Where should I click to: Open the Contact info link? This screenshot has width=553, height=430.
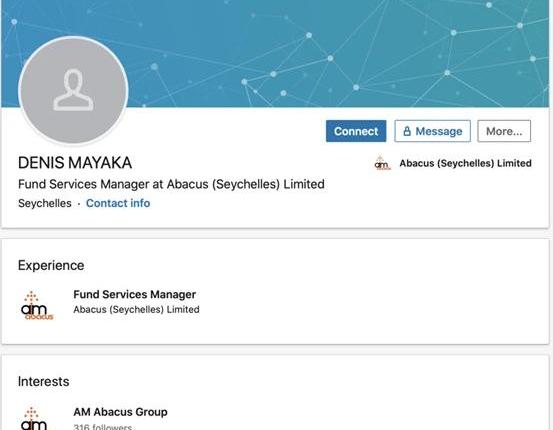[118, 203]
